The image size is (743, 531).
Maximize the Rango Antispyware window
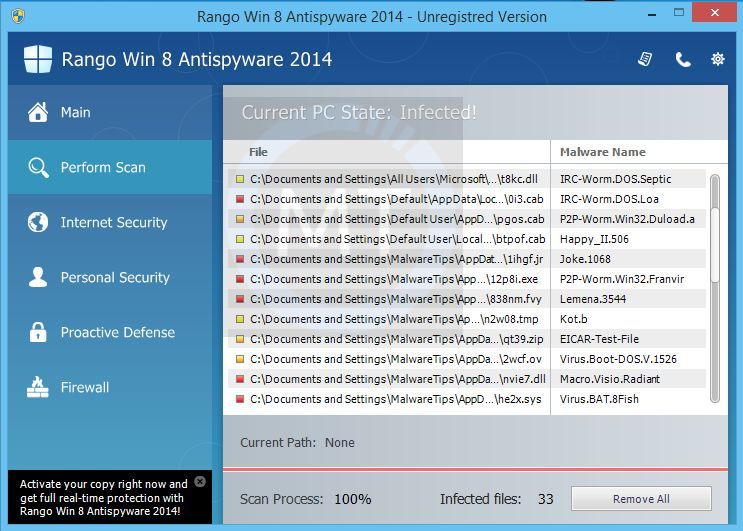679,13
